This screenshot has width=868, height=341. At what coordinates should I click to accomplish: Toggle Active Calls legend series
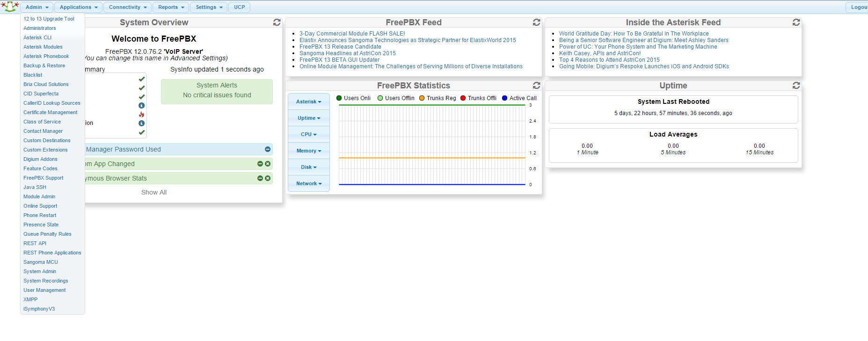click(519, 98)
